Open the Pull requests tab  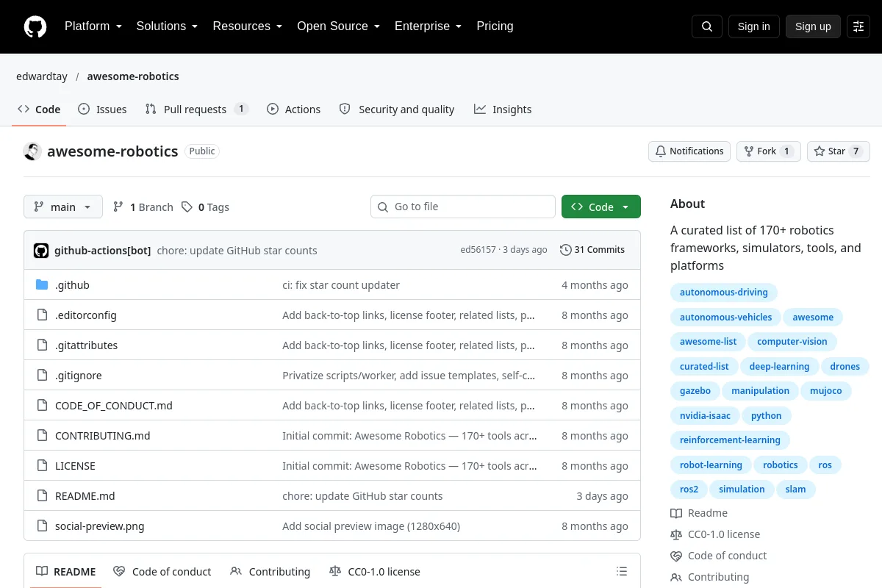[x=197, y=110]
